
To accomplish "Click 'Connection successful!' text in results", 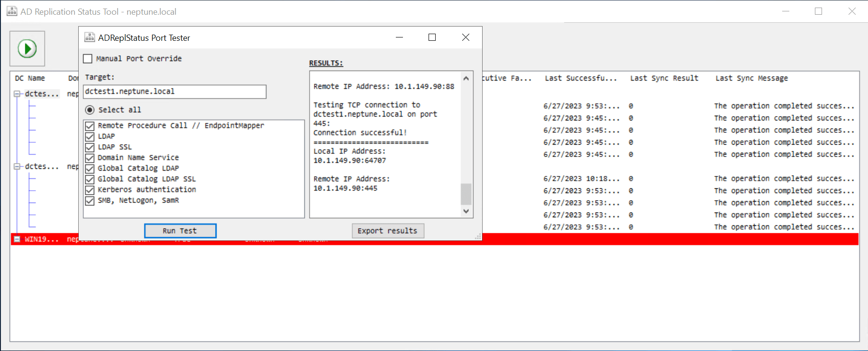I will [360, 133].
